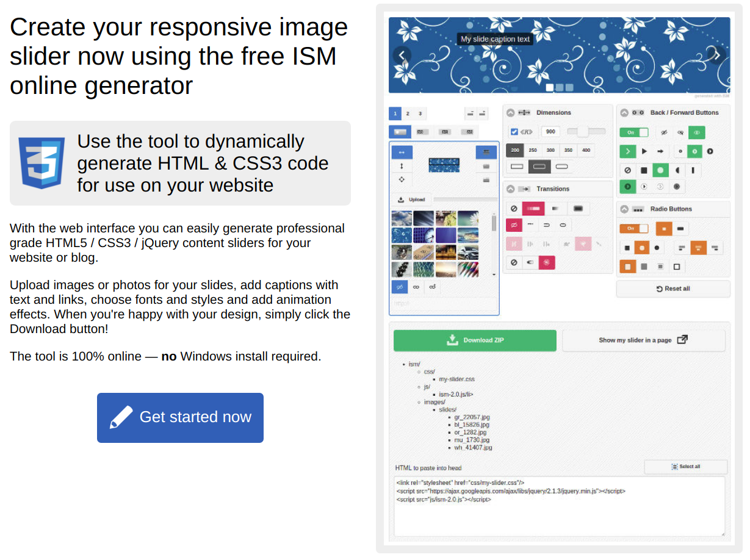
Task: Pick the car image thumbnail
Action: (468, 252)
